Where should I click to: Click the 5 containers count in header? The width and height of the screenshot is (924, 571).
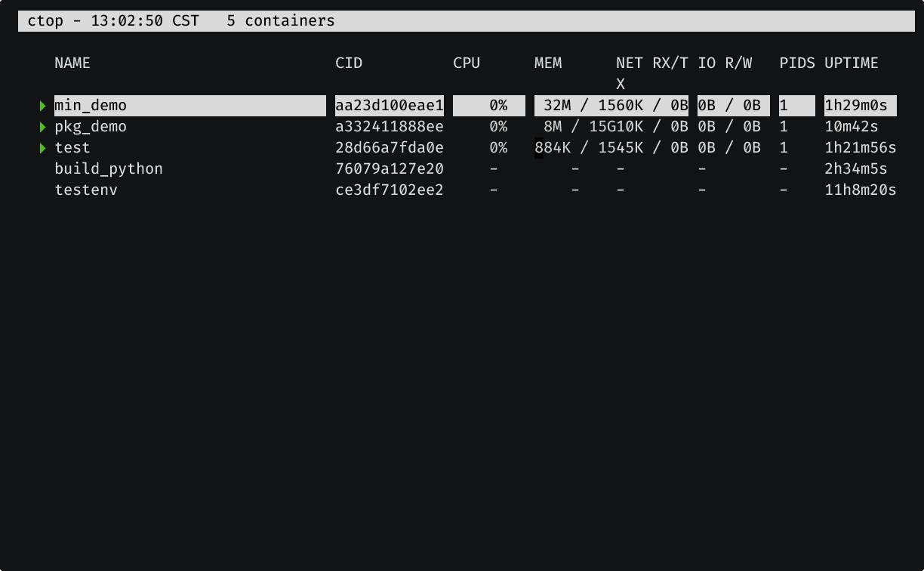click(281, 21)
